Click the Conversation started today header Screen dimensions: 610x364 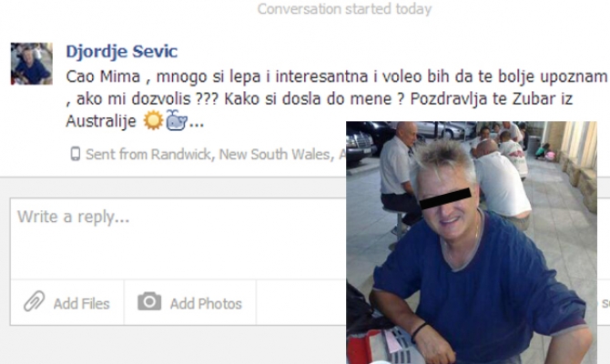[x=344, y=8]
